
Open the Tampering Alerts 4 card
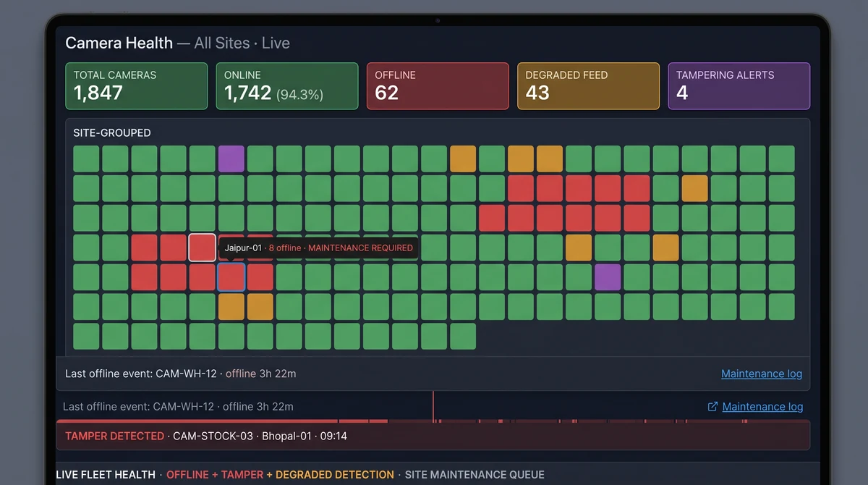pyautogui.click(x=739, y=86)
